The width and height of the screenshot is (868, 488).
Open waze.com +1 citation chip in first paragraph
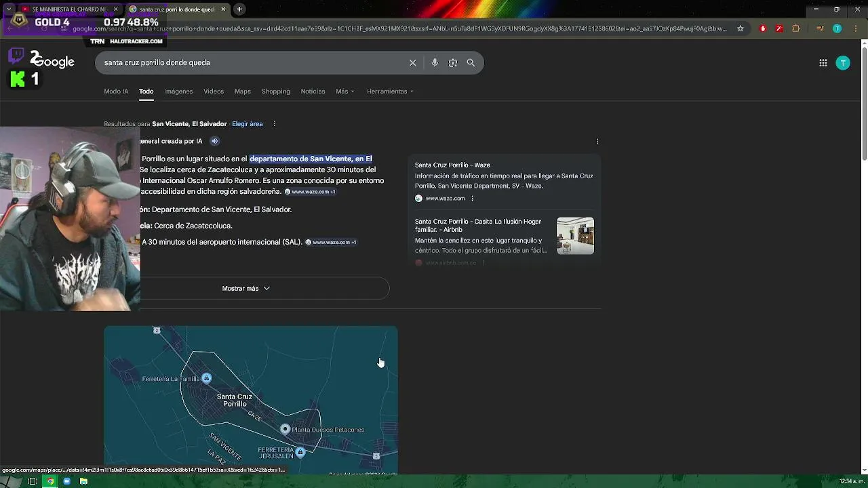pos(310,192)
